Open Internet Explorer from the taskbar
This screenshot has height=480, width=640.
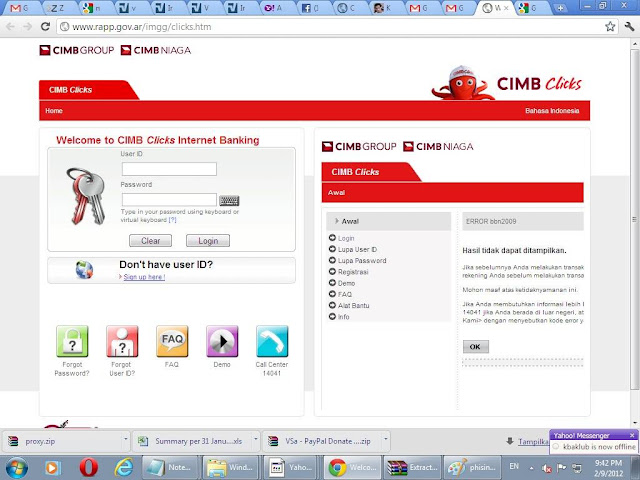123,468
